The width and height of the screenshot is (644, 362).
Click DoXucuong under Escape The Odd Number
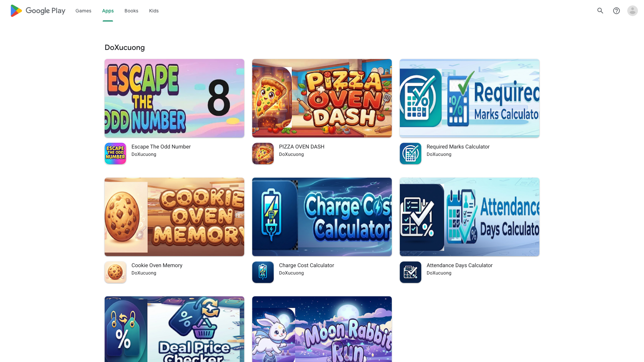144,155
